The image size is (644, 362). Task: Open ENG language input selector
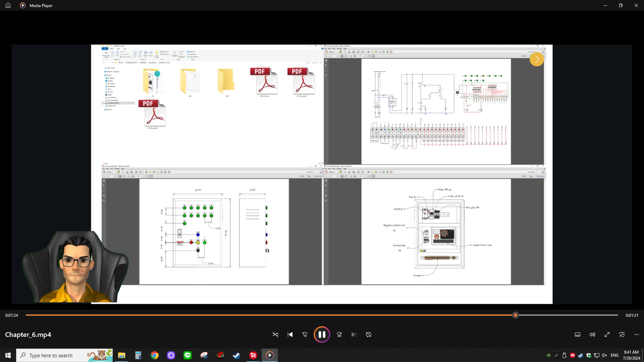pyautogui.click(x=615, y=355)
